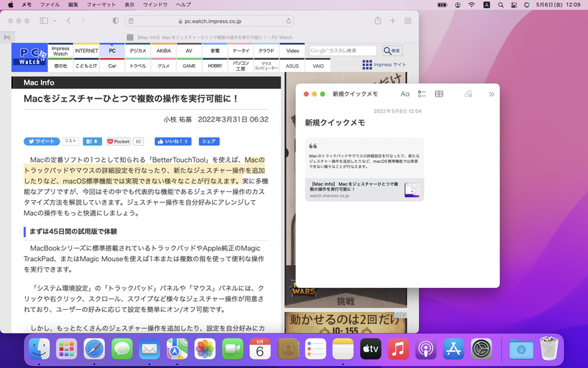This screenshot has height=368, width=588.
Task: Open Launchpad from the Dock
Action: tap(66, 349)
